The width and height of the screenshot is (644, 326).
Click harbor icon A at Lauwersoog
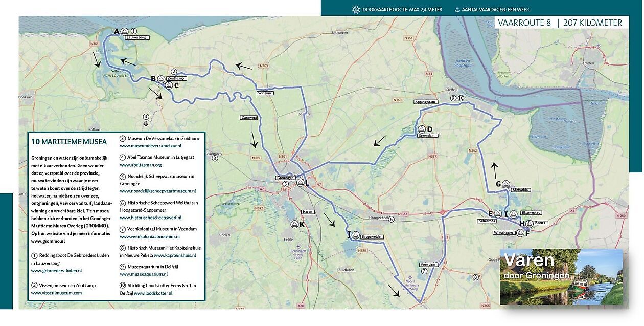click(124, 31)
